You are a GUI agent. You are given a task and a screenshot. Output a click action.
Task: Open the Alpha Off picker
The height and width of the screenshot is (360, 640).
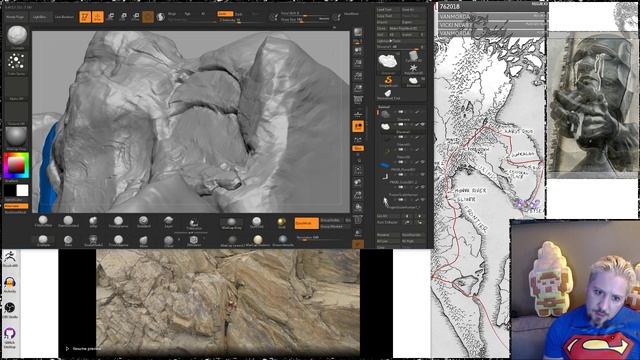pos(16,89)
